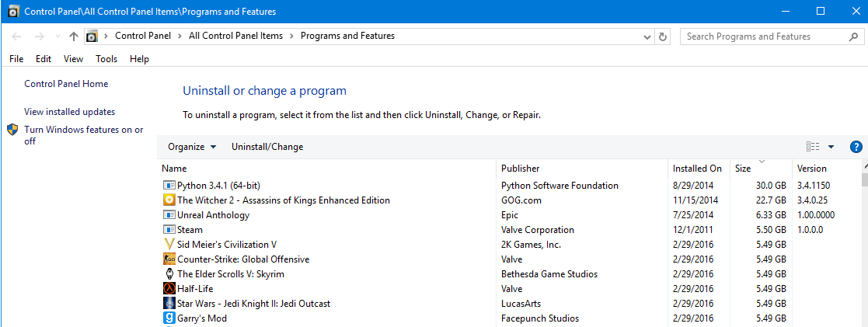Open the Tools menu

coord(106,59)
